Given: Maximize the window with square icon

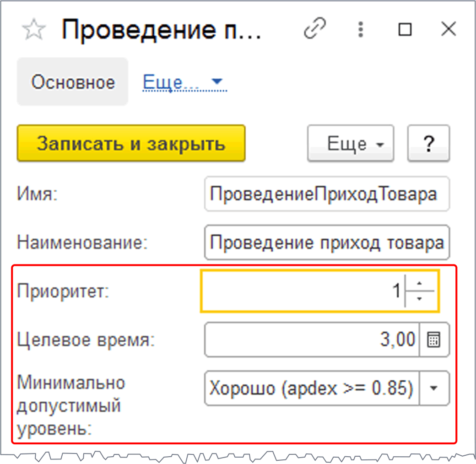Looking at the screenshot, I should click(405, 30).
